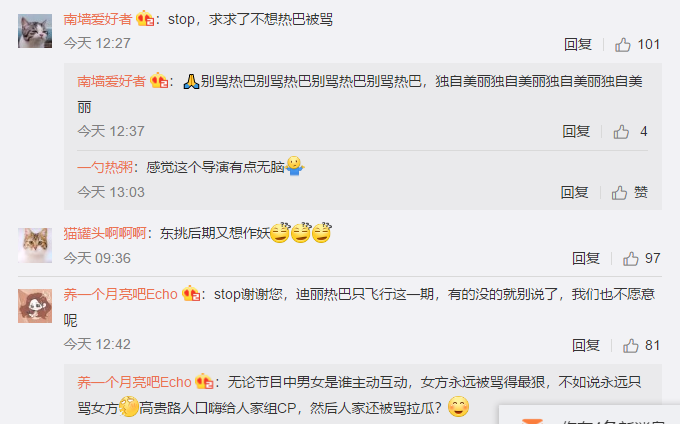
Task: Open 南墙爱好者's profile from top comment username
Action: [x=98, y=19]
